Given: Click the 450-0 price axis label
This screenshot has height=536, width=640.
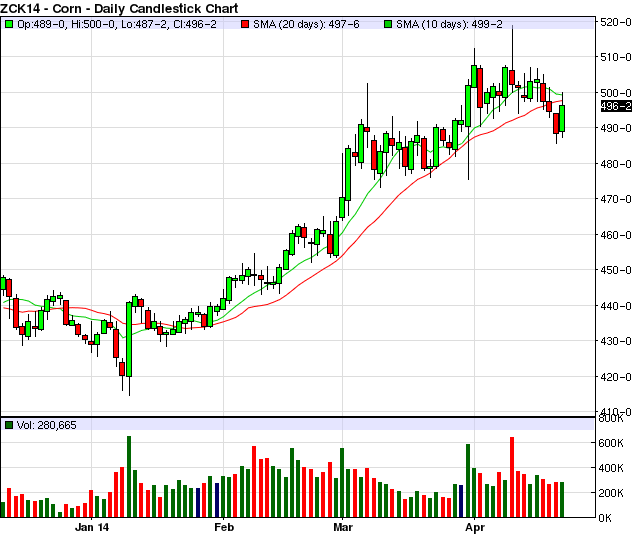Looking at the screenshot, I should pos(616,270).
